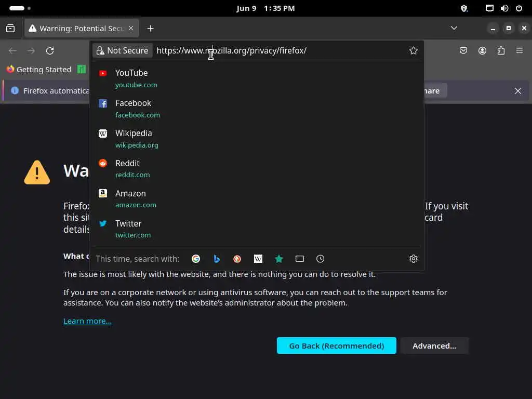Click the URL text in address bar

[231, 50]
